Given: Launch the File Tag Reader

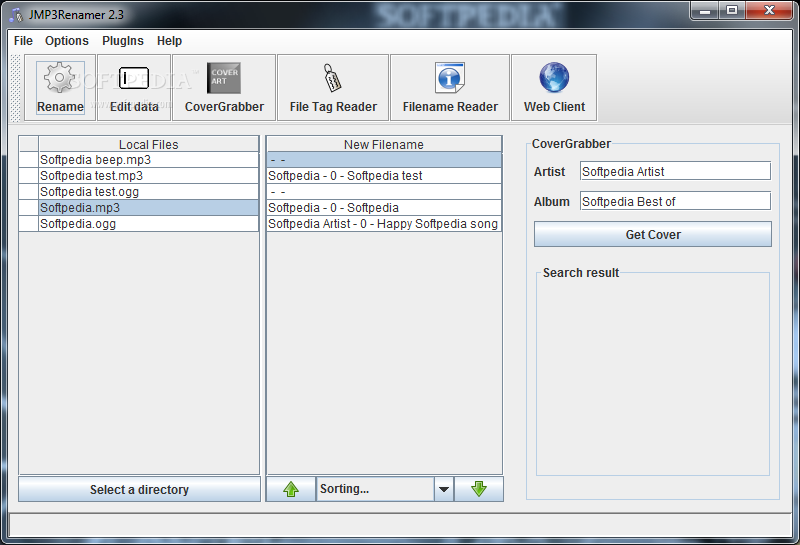Looking at the screenshot, I should [x=333, y=88].
